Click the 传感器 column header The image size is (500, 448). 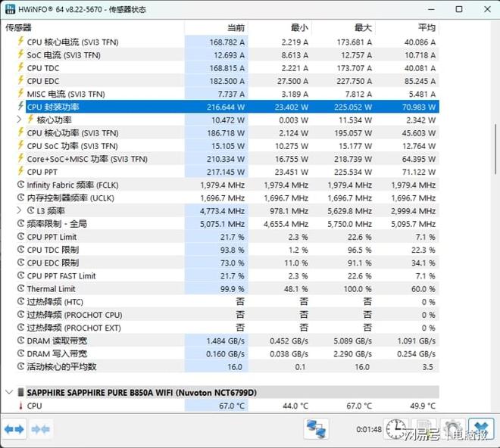pyautogui.click(x=92, y=28)
